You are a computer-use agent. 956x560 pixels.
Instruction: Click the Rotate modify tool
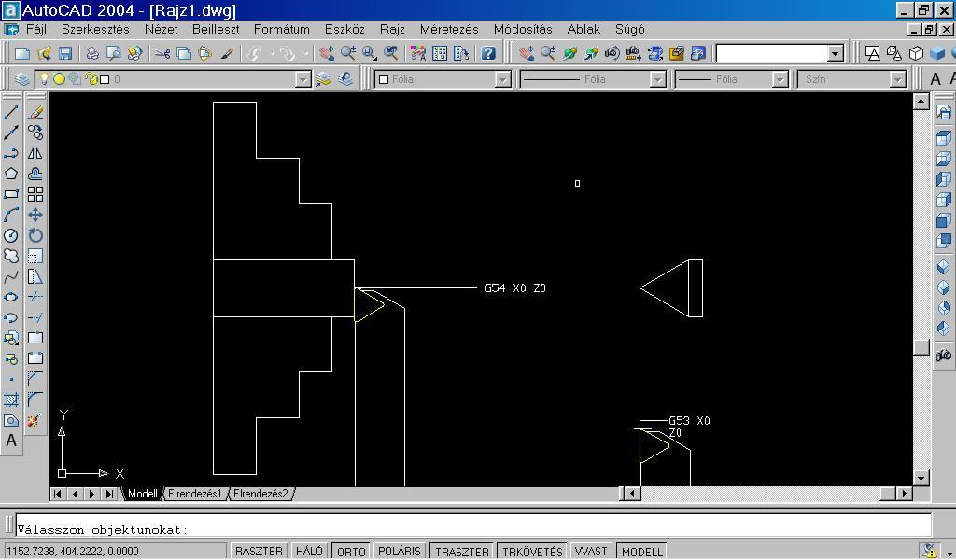click(35, 235)
